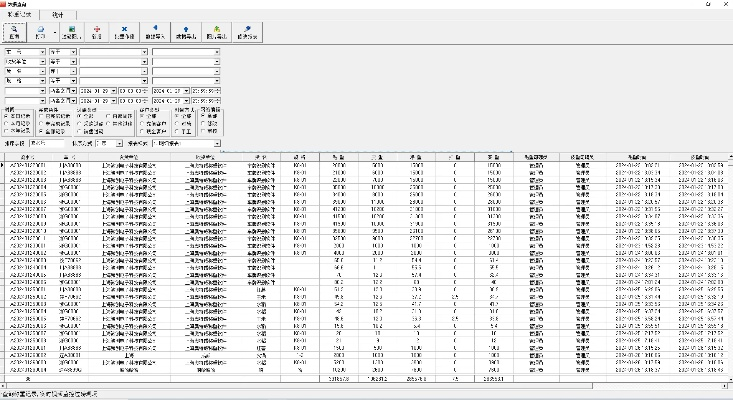Image resolution: width=733 pixels, height=400 pixels.
Task: Select the 全部记录 radio in second filter group
Action: point(38,131)
